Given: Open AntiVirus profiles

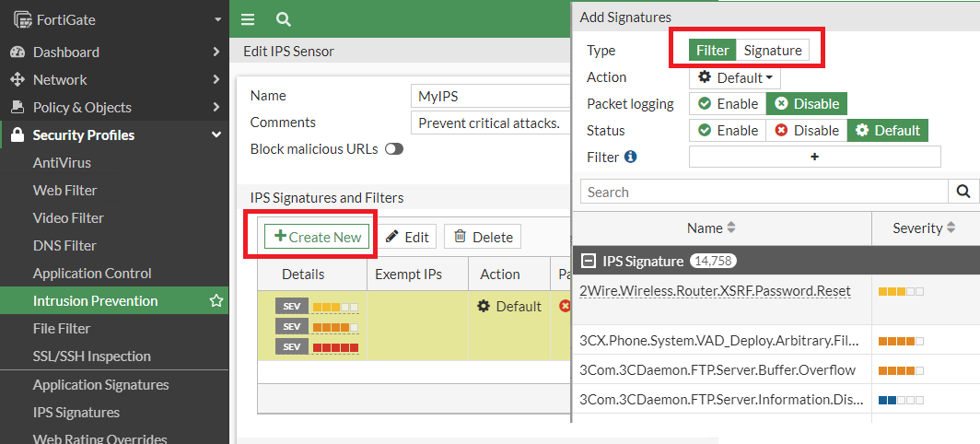Looking at the screenshot, I should click(62, 163).
